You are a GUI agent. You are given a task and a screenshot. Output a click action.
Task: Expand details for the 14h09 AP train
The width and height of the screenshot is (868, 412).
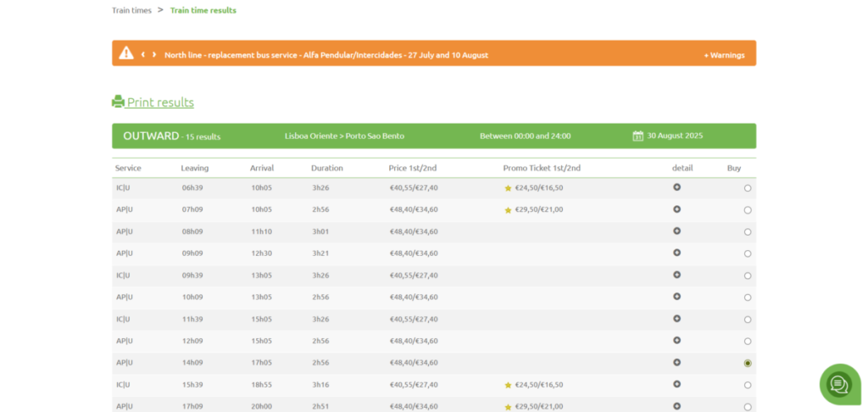tap(676, 362)
